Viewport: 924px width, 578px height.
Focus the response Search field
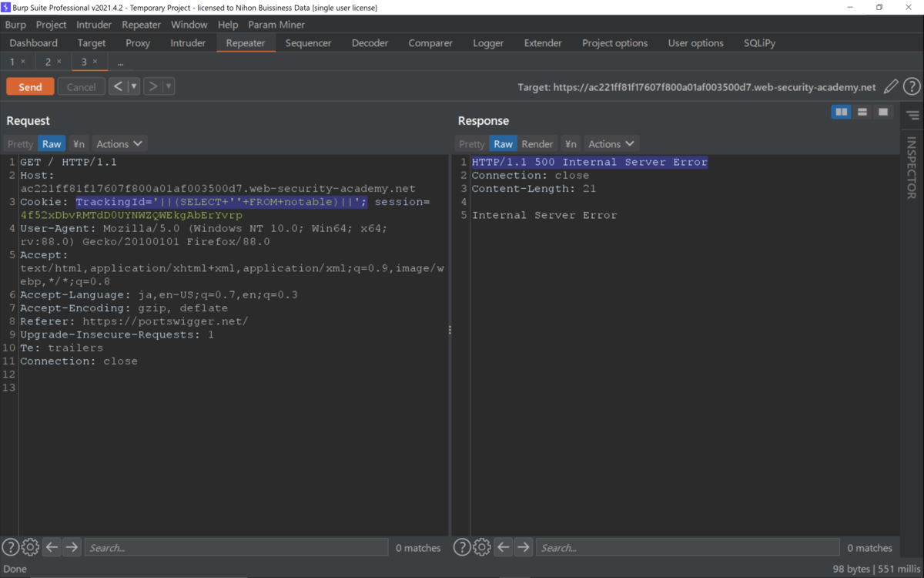click(x=688, y=547)
